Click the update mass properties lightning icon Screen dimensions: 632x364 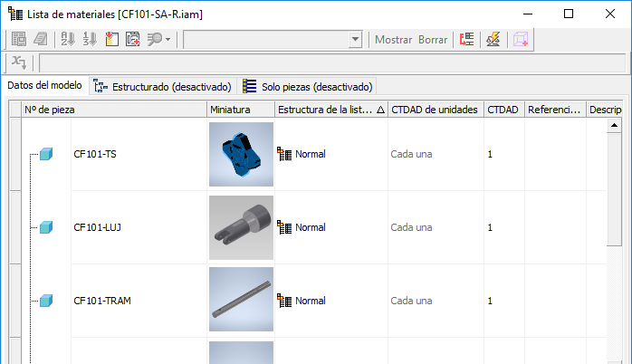point(493,40)
